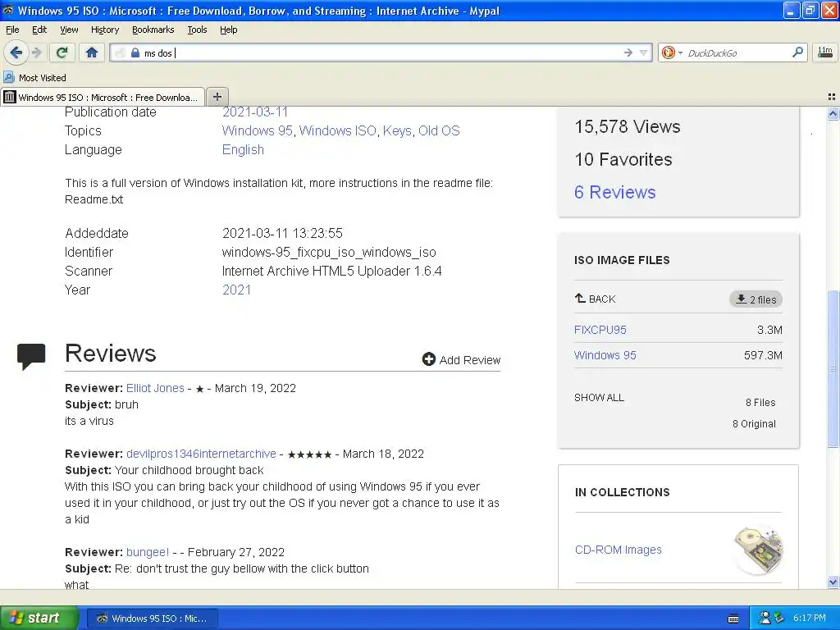Open the History menu
840x630 pixels.
point(105,30)
